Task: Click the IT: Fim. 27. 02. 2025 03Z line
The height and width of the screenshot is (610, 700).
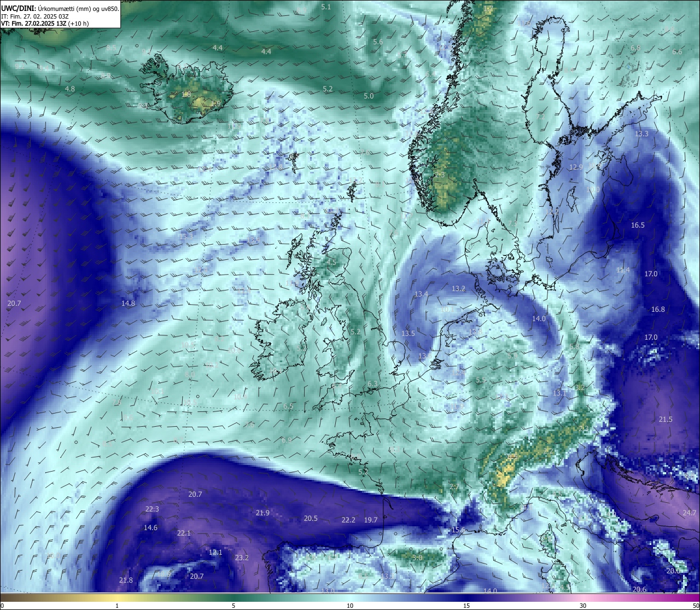Action: (34, 16)
